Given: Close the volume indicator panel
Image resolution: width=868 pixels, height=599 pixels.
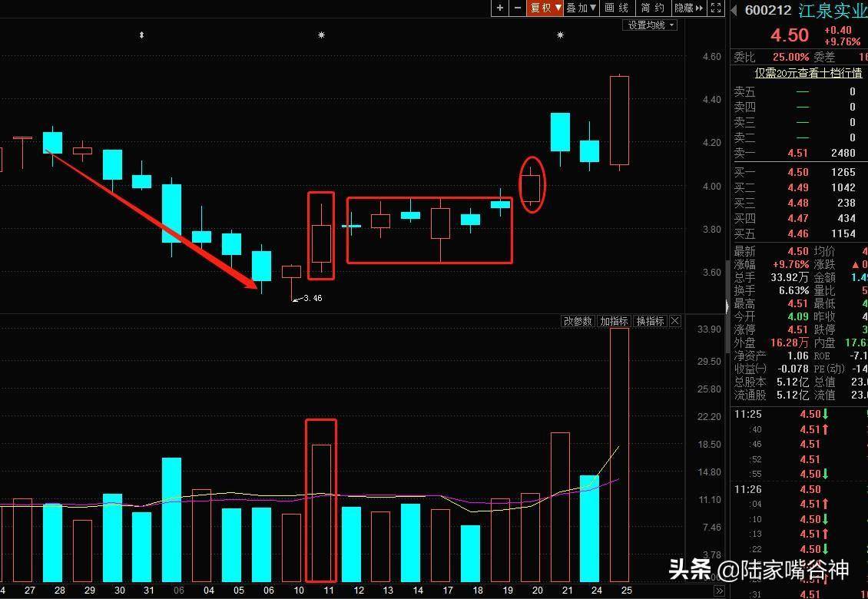Looking at the screenshot, I should click(674, 321).
